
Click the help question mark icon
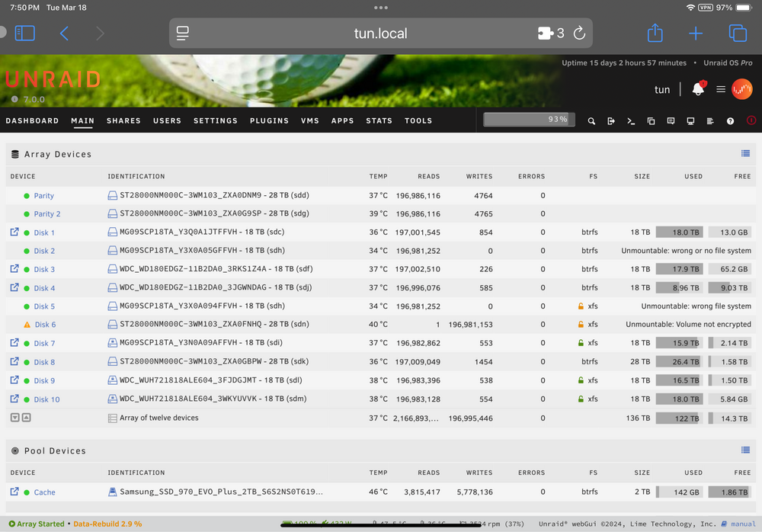[730, 121]
